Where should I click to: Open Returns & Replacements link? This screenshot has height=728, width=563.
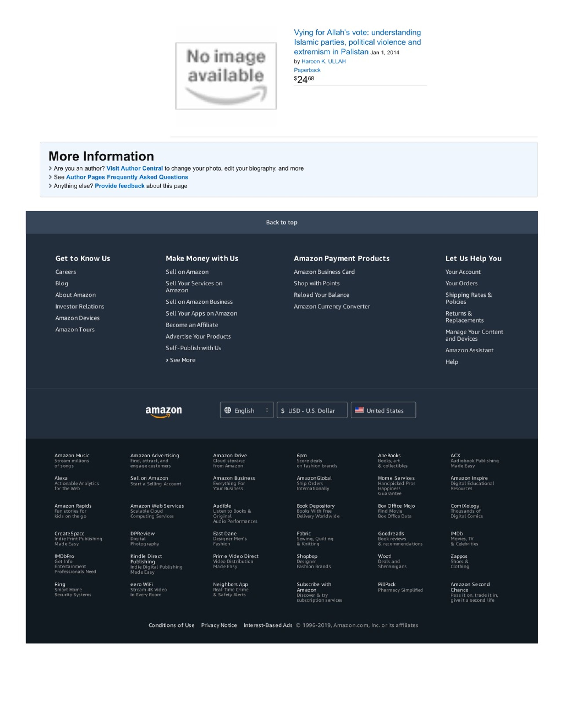[x=465, y=317]
